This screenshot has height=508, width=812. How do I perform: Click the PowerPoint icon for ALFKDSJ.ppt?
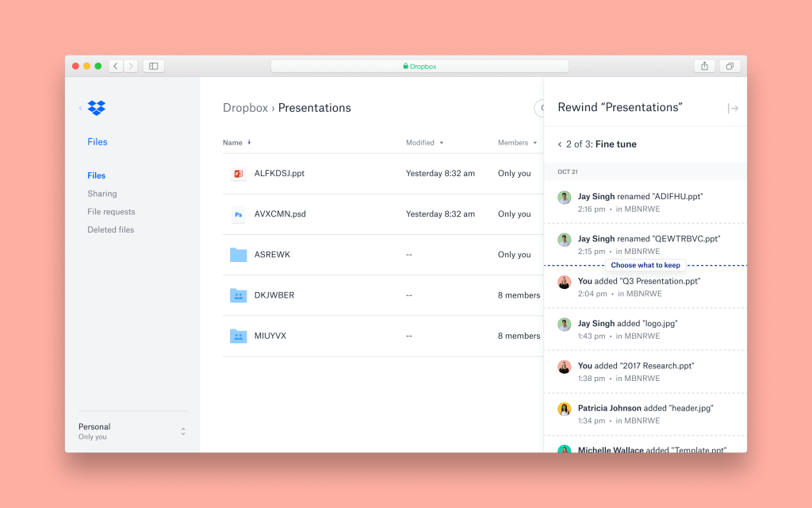[x=238, y=173]
